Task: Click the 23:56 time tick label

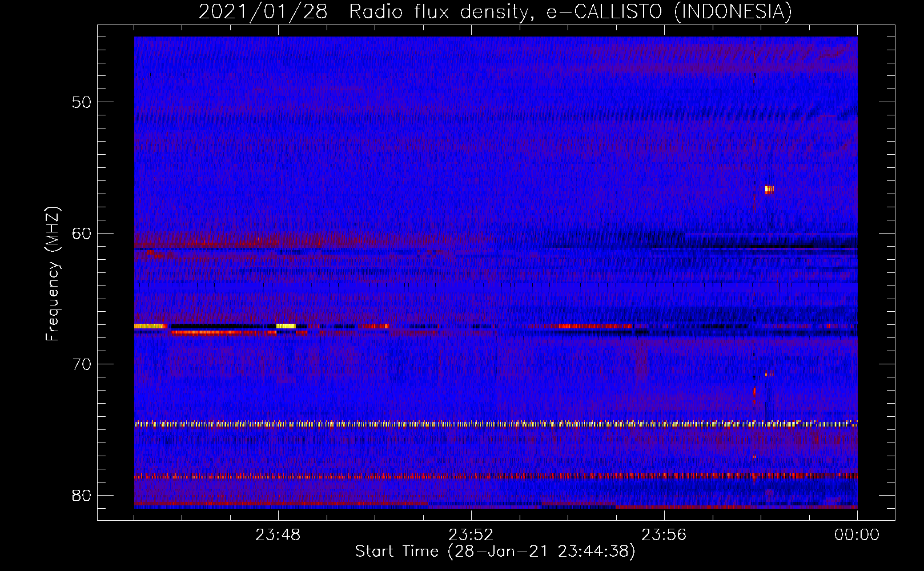Action: pos(664,535)
